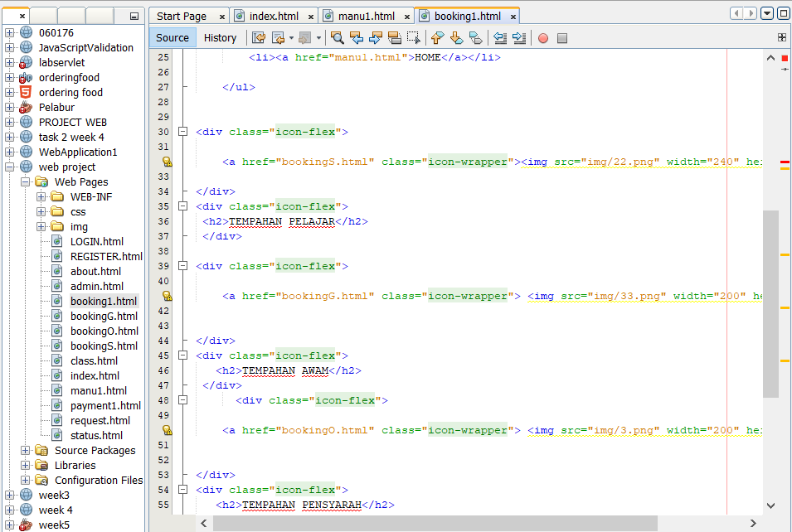Click the Next Bookmark icon
The width and height of the screenshot is (792, 532).
pos(456,38)
